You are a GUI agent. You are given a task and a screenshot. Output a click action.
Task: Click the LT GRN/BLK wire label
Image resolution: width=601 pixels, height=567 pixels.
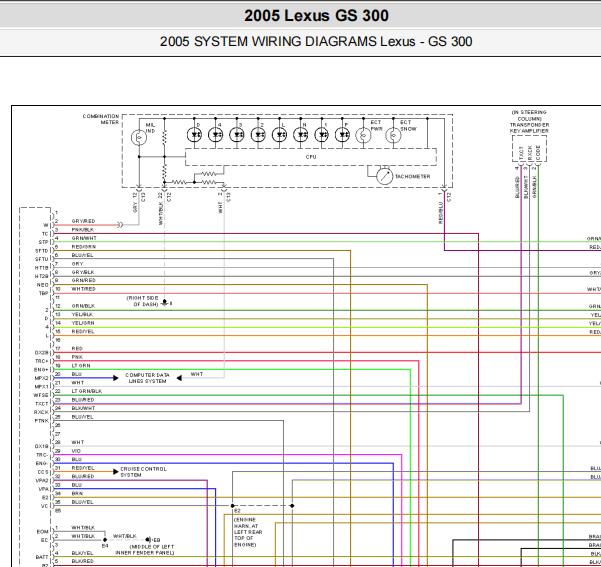[87, 391]
